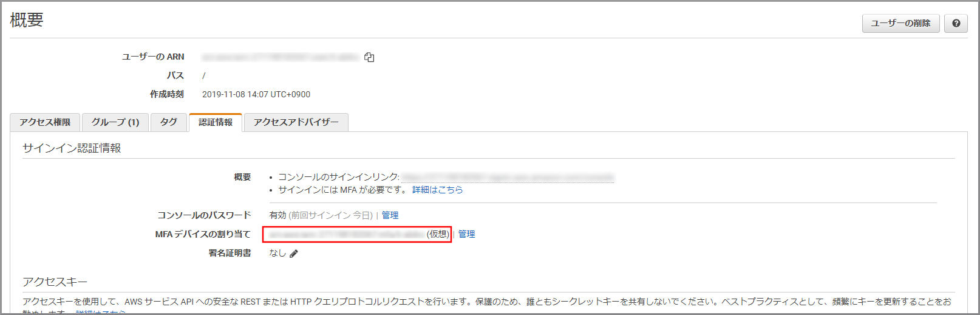Screen dimensions: 980x315
Task: Click the ユーザーの削除 button
Action: (900, 23)
